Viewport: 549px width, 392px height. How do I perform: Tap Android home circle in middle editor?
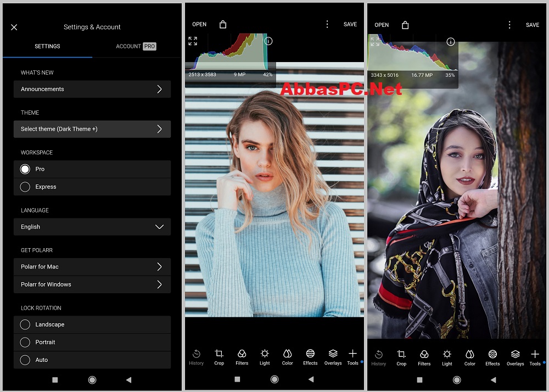point(274,379)
